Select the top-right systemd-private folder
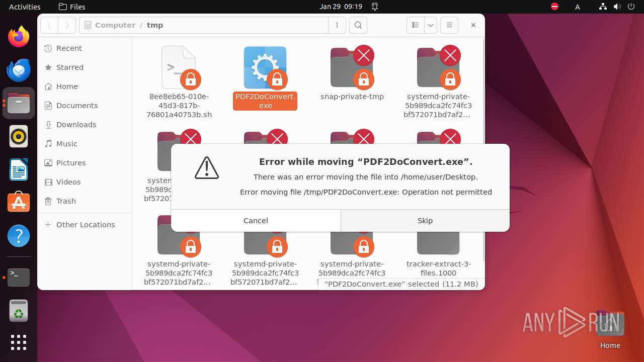The image size is (644, 362). 438,67
